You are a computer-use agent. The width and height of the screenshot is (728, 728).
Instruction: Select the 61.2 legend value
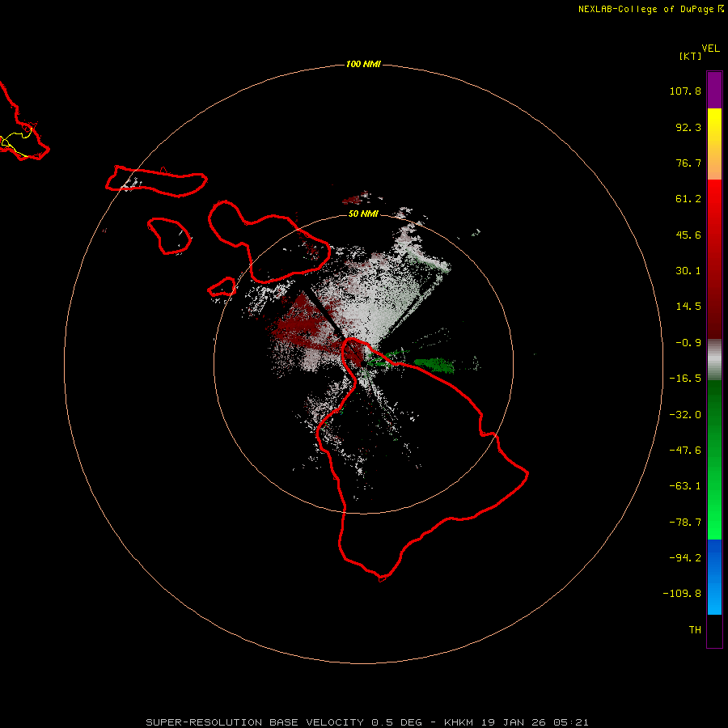pos(688,199)
